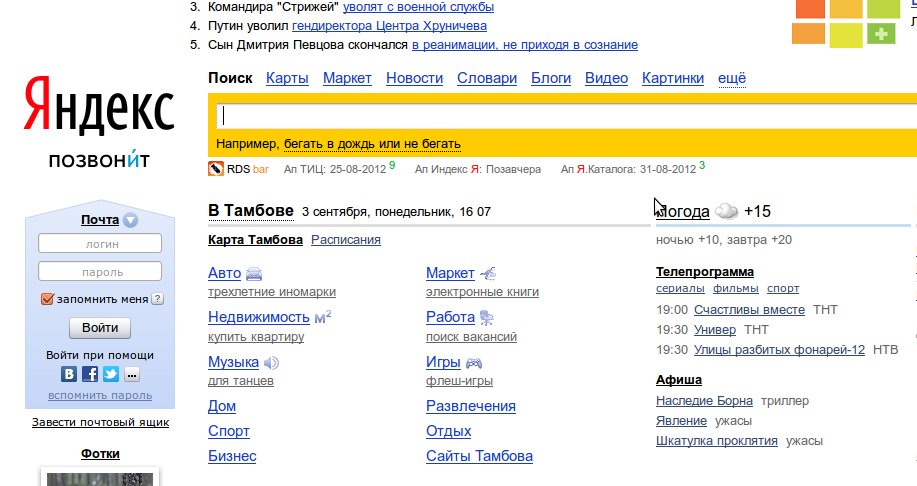Open the ещё services menu
Screen dimensions: 917x486
point(732,78)
